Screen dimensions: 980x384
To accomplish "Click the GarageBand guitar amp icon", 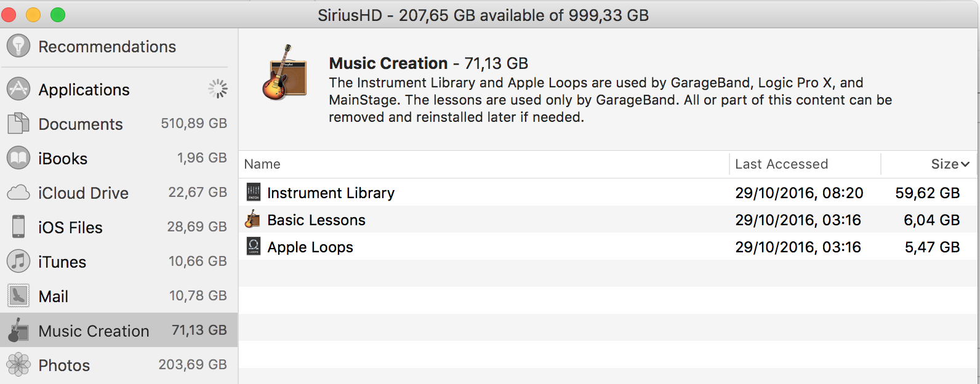I will pyautogui.click(x=284, y=73).
